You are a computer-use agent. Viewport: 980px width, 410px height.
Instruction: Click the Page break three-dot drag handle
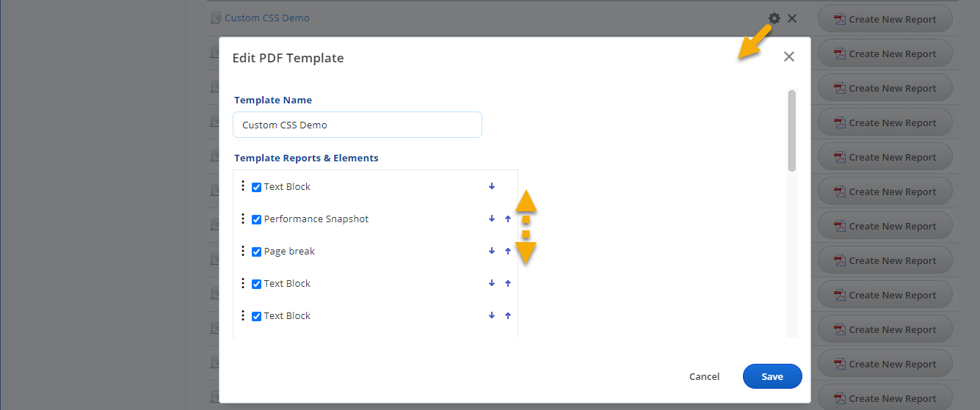[243, 250]
